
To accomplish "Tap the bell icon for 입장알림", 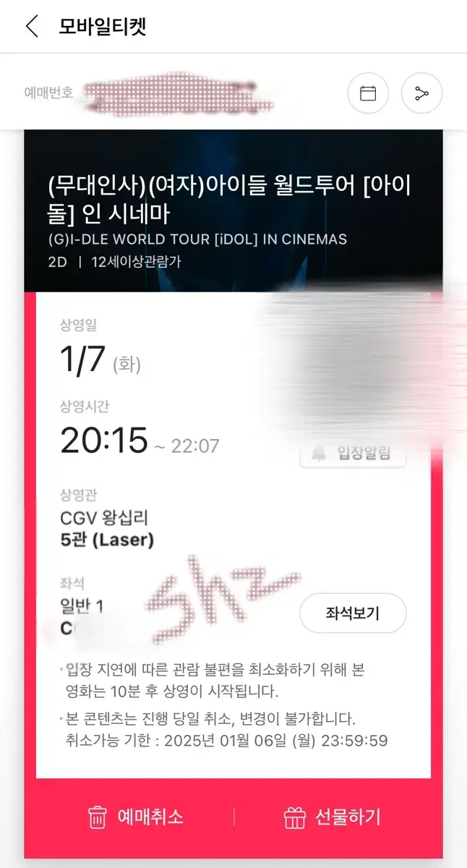I will (x=319, y=454).
